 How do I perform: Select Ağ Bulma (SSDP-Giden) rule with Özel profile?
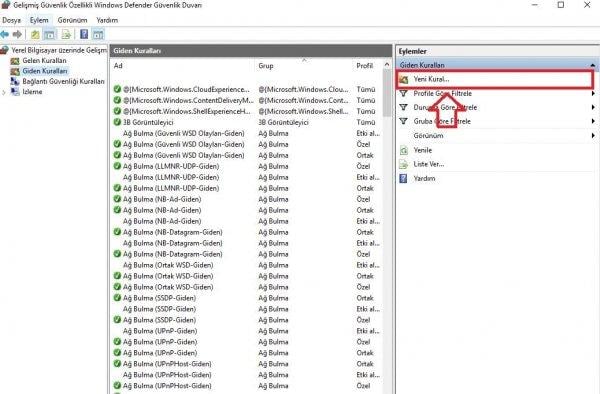tap(159, 320)
